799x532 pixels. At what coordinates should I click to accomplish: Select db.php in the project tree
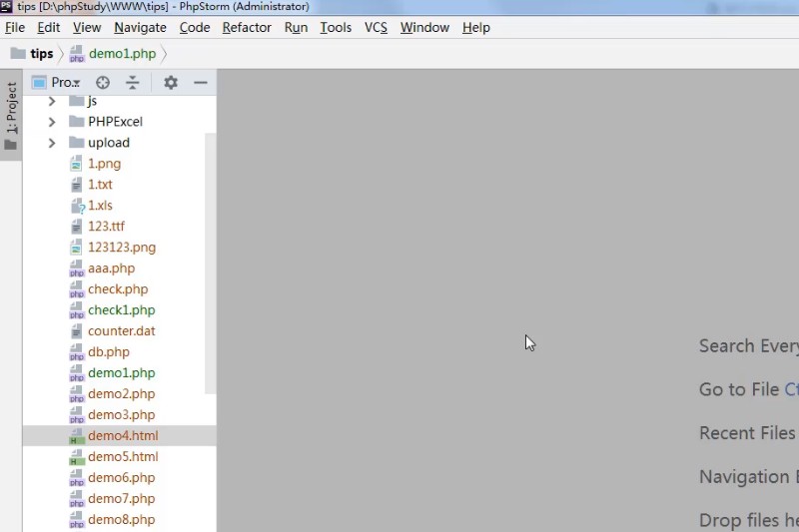point(109,351)
